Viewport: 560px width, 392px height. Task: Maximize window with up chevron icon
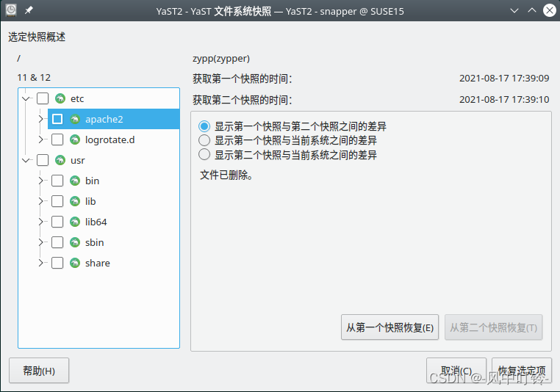[532, 11]
